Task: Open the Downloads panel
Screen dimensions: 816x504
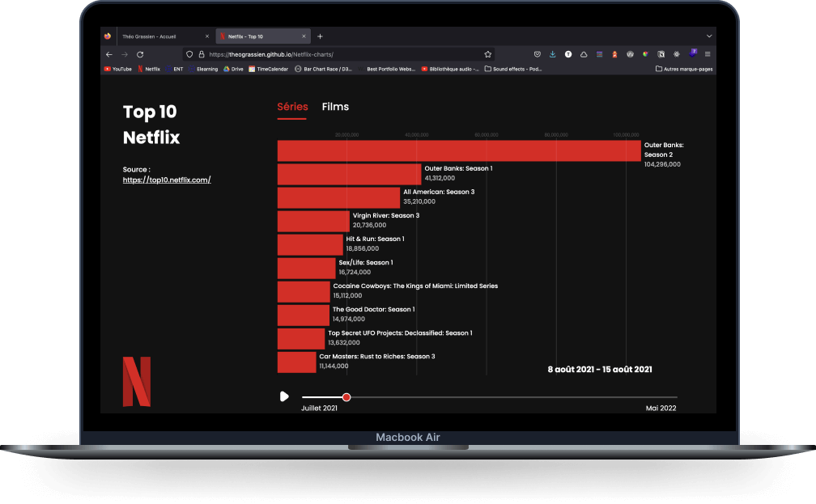Action: pyautogui.click(x=553, y=54)
